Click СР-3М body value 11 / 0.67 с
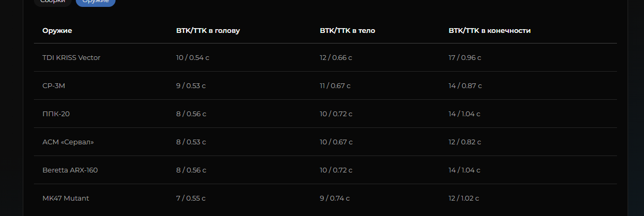 [335, 85]
